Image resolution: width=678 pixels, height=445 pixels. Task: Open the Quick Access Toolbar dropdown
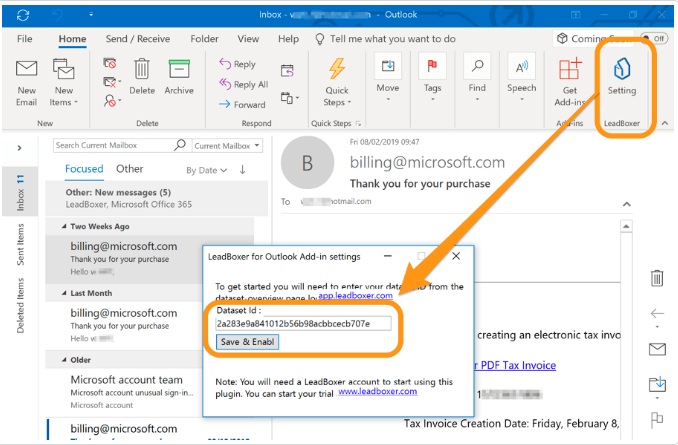[91, 15]
